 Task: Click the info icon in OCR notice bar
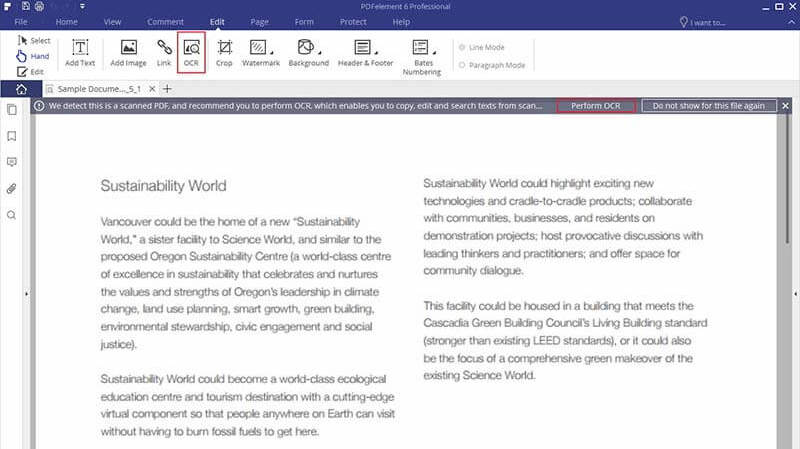point(39,106)
